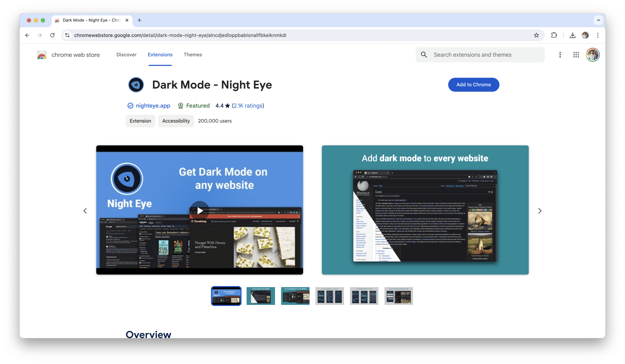The height and width of the screenshot is (364, 625).
Task: Switch to the Discover tab
Action: (x=126, y=55)
